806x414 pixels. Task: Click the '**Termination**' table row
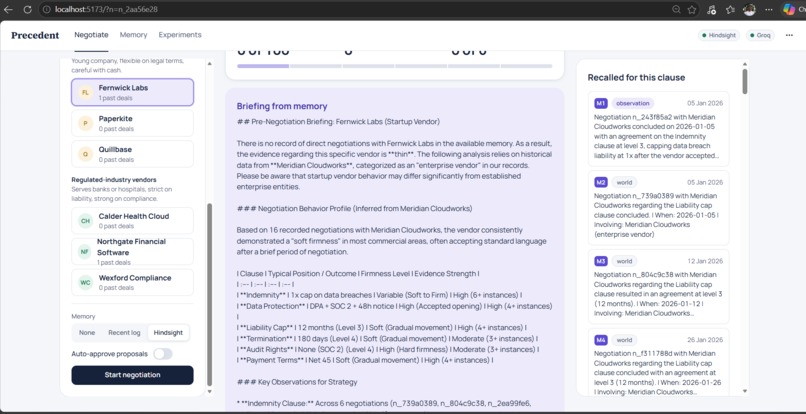[388, 339]
